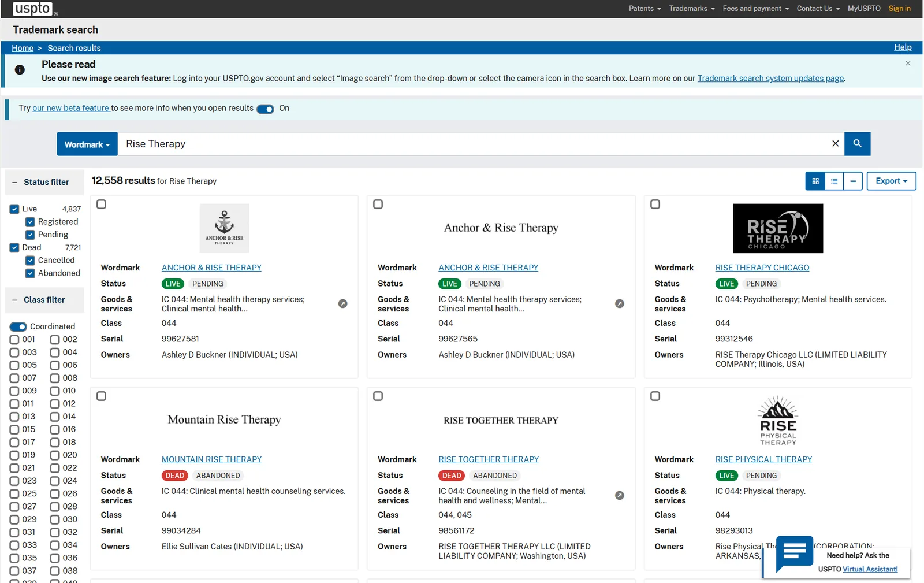Select checkbox on Rise Together Therapy card
924x583 pixels.
(x=378, y=396)
